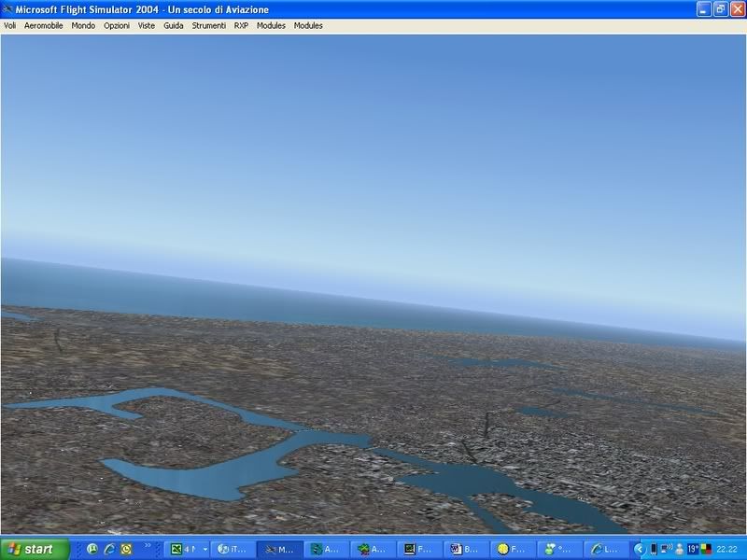Open the Windows start menu
Image resolution: width=747 pixels, height=560 pixels.
click(x=35, y=549)
